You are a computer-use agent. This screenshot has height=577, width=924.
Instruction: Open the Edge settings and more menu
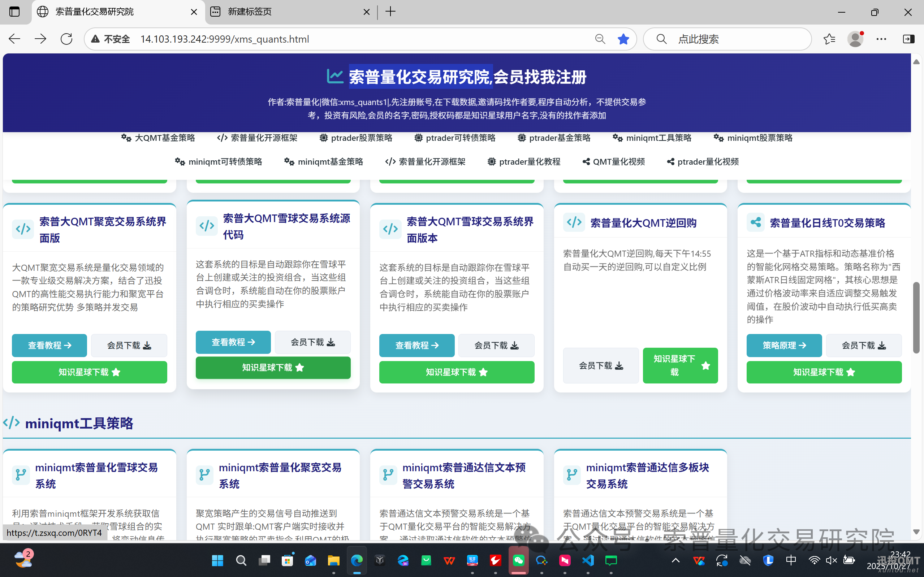(x=881, y=39)
